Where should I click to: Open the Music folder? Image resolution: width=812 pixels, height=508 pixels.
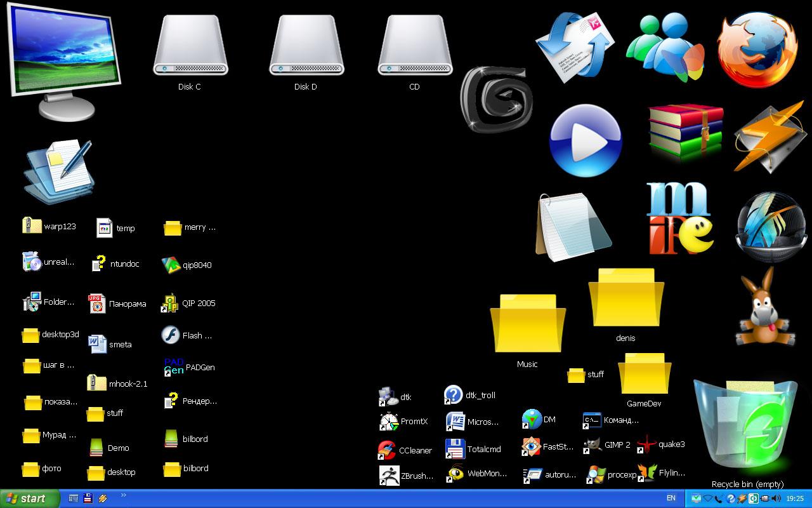tap(527, 324)
